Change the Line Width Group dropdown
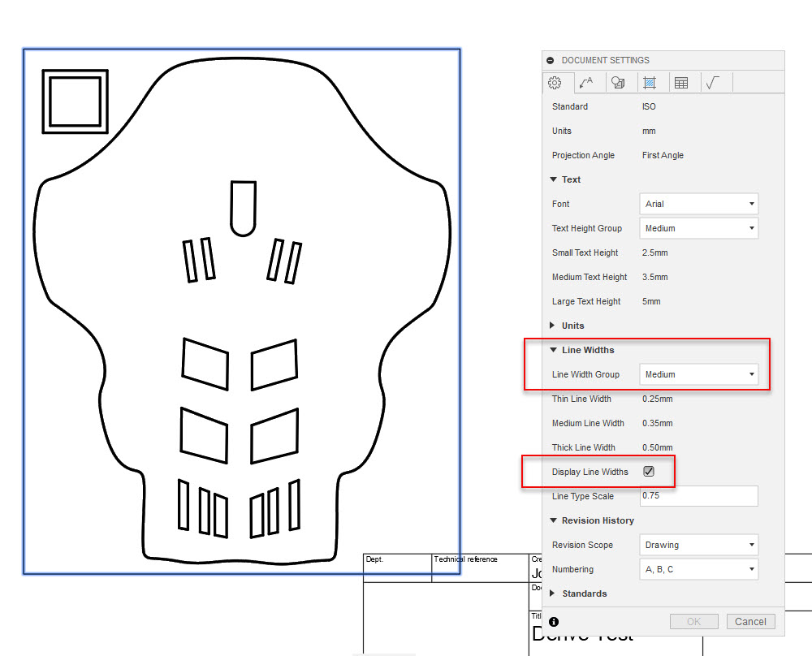Image resolution: width=812 pixels, height=656 pixels. [x=698, y=374]
